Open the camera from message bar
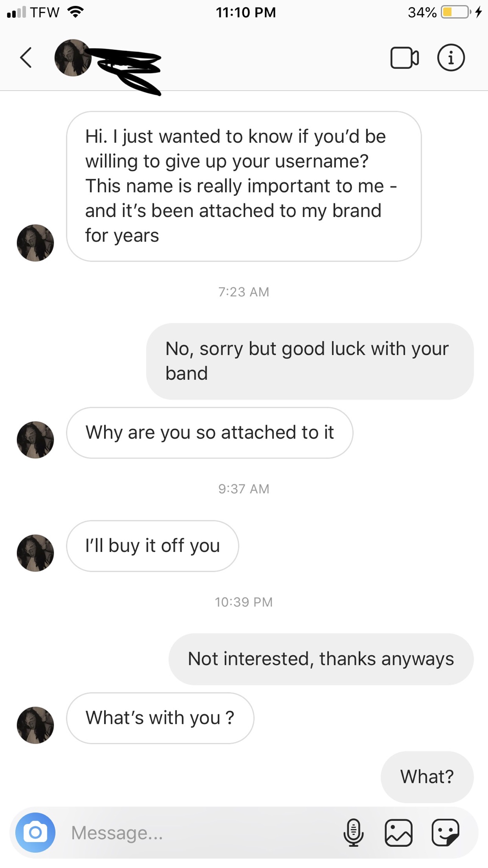The width and height of the screenshot is (488, 868). pos(35,832)
